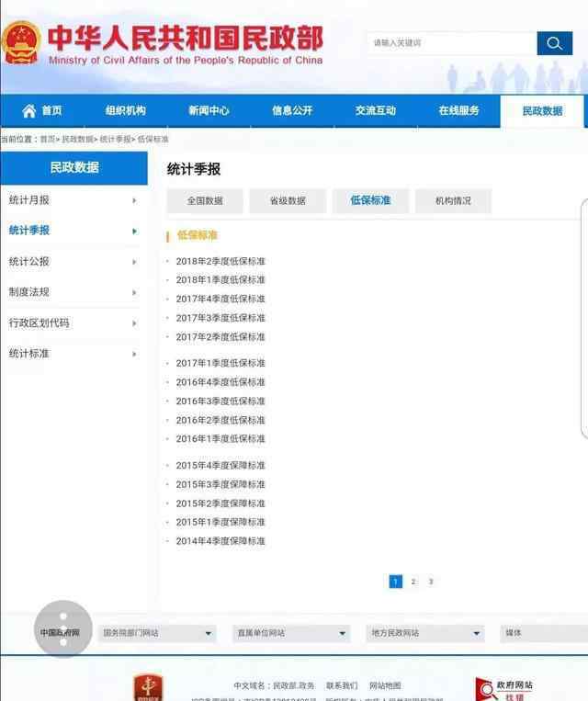Open 2016年3季度低保标准 report

[220, 401]
